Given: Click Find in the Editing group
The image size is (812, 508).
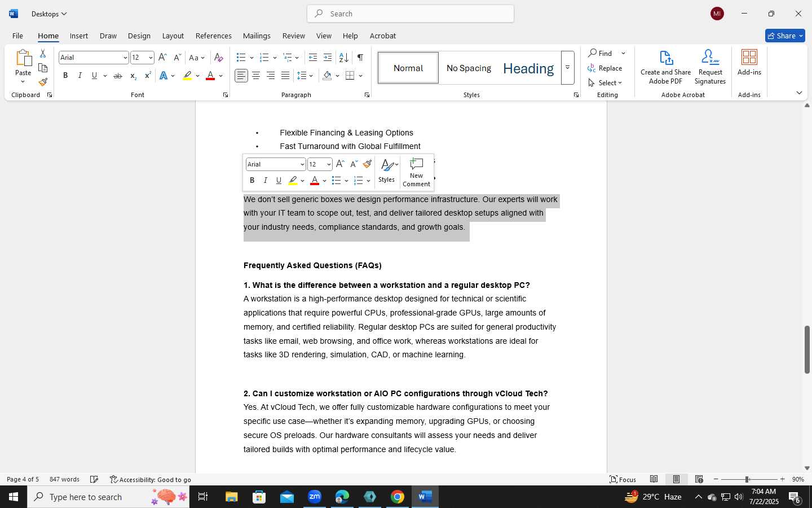Looking at the screenshot, I should tap(600, 53).
